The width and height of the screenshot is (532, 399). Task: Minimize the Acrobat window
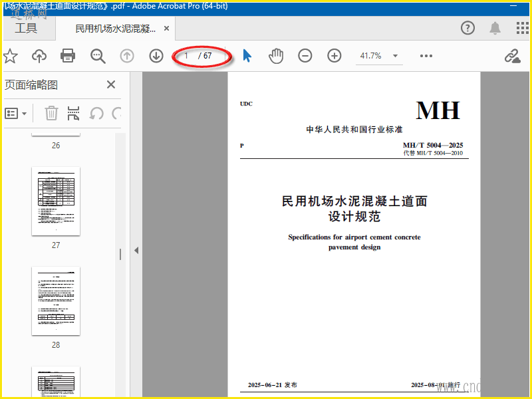(513, 6)
